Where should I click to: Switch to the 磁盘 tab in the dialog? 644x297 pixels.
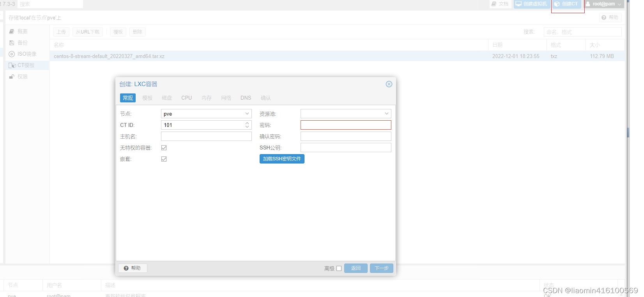click(167, 98)
